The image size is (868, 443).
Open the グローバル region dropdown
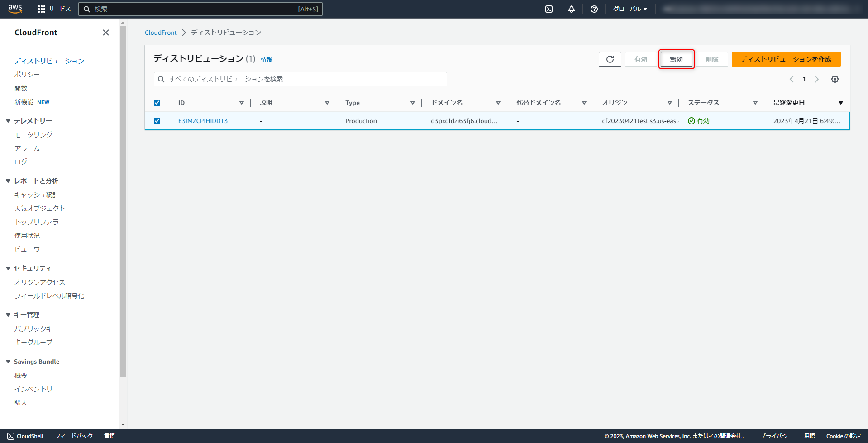pos(630,9)
